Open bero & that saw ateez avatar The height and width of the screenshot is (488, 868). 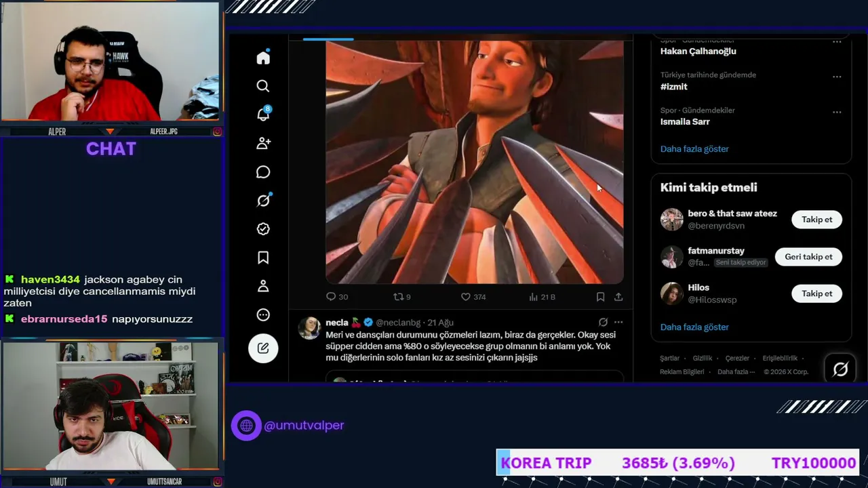672,220
